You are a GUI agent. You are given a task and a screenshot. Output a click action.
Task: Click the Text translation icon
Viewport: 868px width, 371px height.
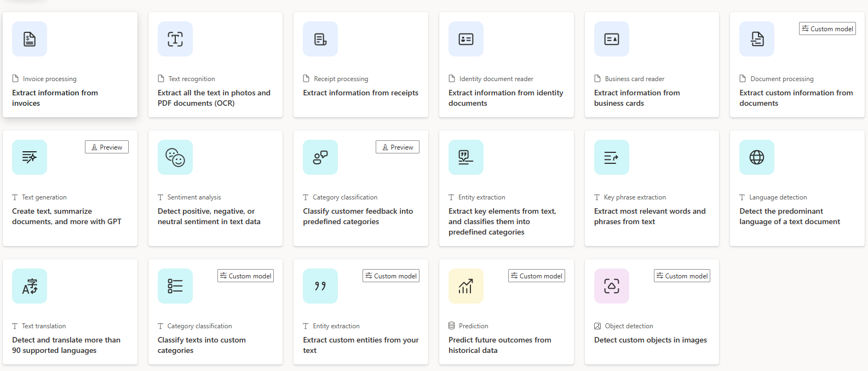(30, 286)
